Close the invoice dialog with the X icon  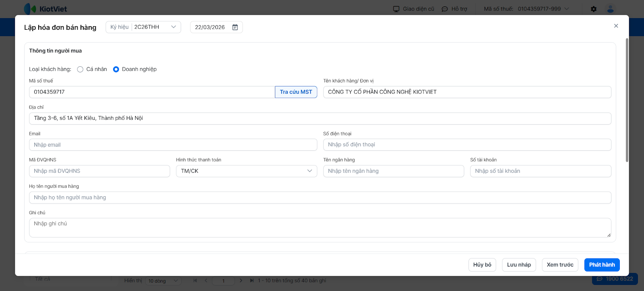616,26
